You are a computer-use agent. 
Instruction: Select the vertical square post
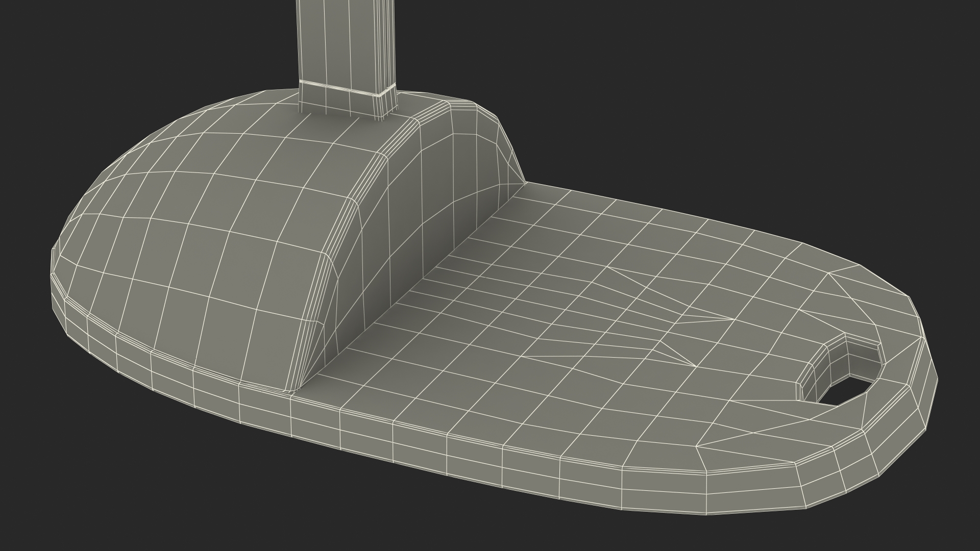click(x=347, y=41)
